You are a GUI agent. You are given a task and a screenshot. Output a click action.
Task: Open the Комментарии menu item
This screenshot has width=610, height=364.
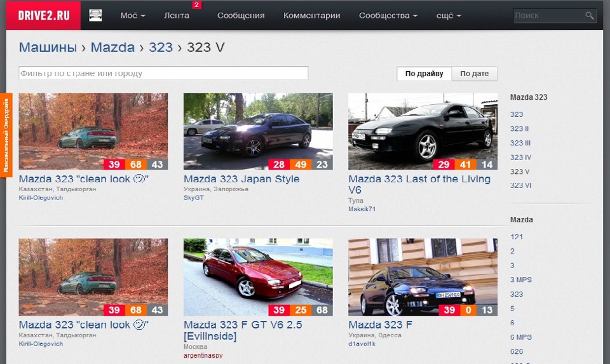click(x=311, y=15)
